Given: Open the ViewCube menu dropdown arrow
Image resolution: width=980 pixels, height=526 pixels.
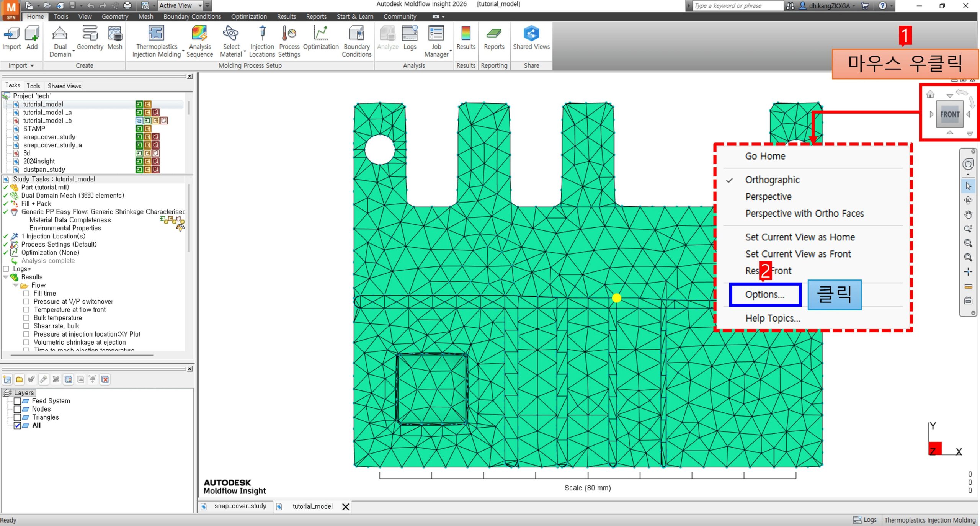Looking at the screenshot, I should 970,134.
